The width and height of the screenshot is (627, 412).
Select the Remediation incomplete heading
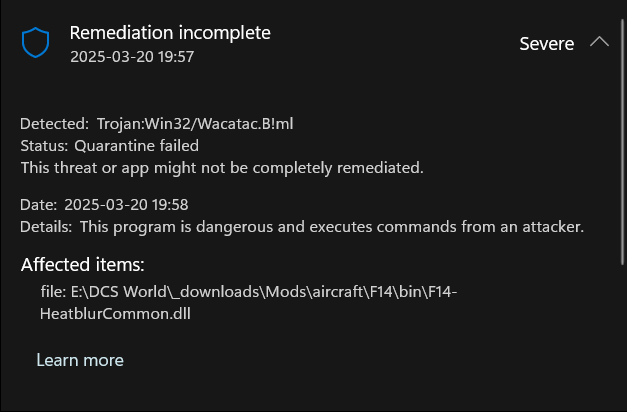[x=170, y=33]
